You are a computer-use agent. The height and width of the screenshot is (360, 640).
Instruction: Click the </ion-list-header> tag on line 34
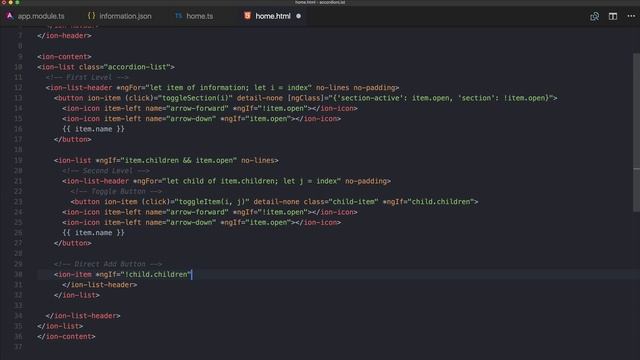click(x=83, y=316)
